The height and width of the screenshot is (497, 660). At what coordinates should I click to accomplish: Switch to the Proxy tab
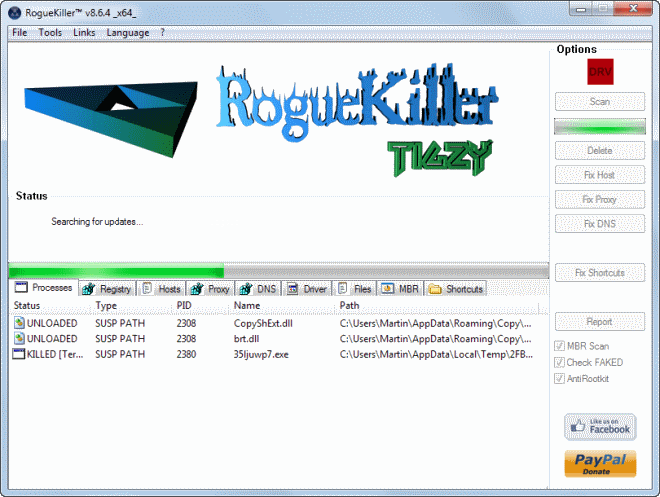210,289
